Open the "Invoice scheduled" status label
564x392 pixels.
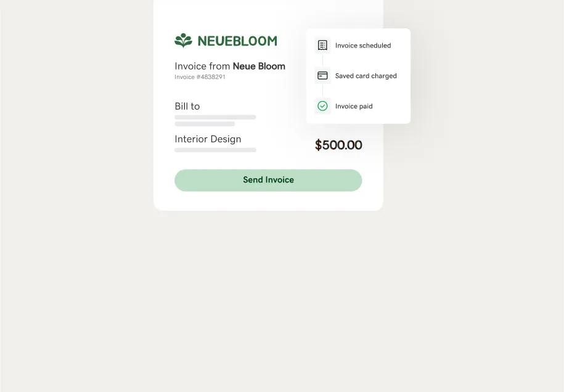point(363,45)
